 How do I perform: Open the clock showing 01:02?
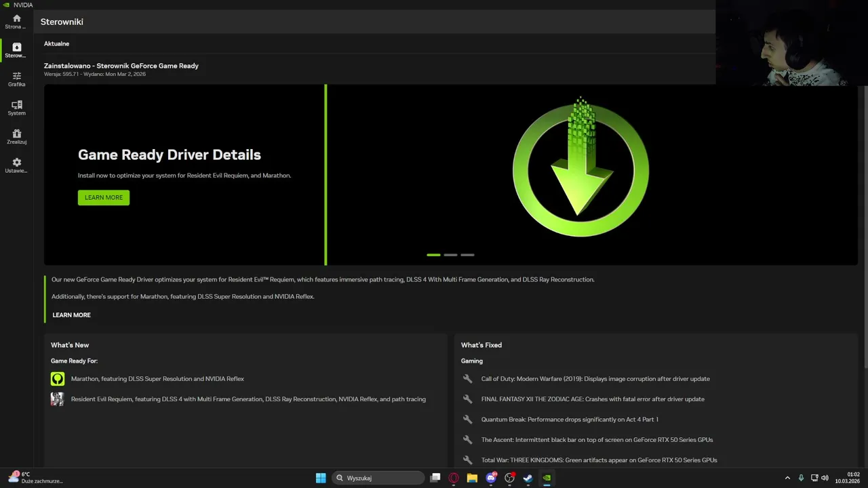pyautogui.click(x=848, y=478)
